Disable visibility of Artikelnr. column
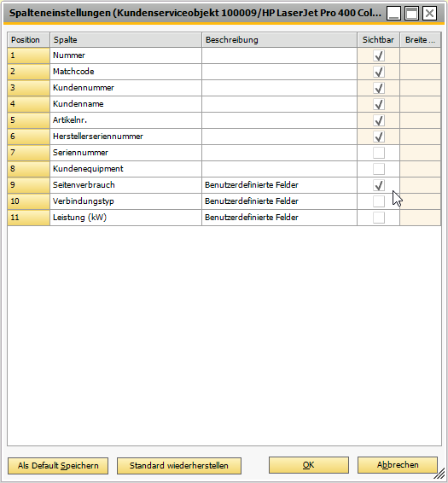This screenshot has width=448, height=483. pos(379,120)
